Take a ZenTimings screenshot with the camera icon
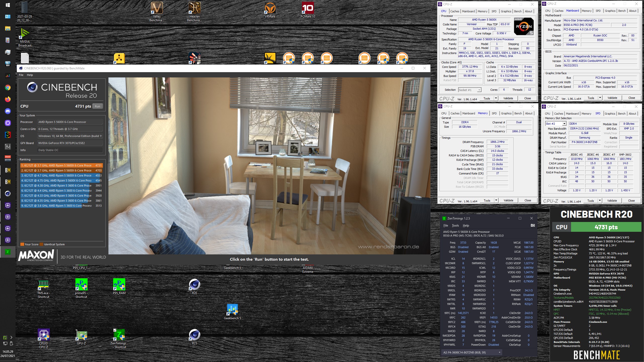The height and width of the screenshot is (362, 644). (533, 225)
